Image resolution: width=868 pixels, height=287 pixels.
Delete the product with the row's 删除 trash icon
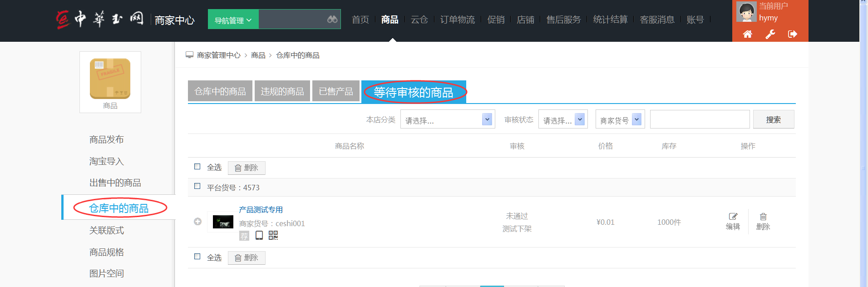click(x=763, y=221)
